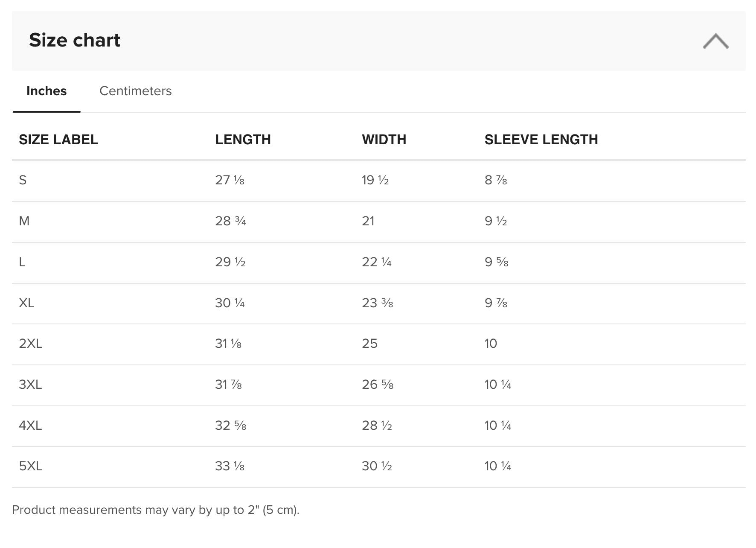This screenshot has height=548, width=756.
Task: Select the 3XL size row label
Action: pos(30,385)
